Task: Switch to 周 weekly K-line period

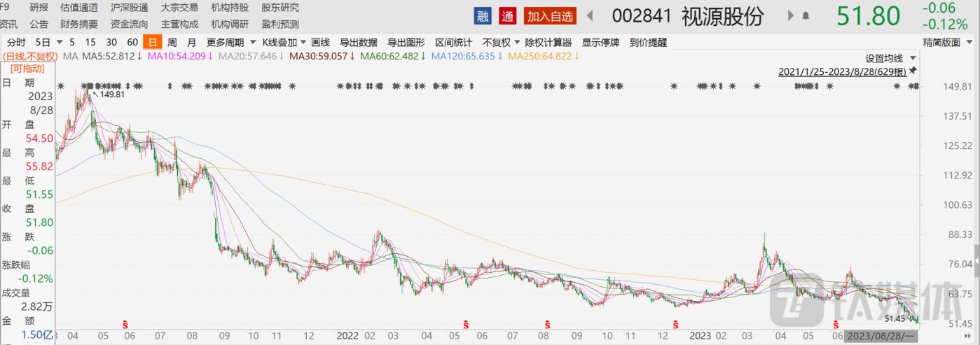Action: point(172,42)
